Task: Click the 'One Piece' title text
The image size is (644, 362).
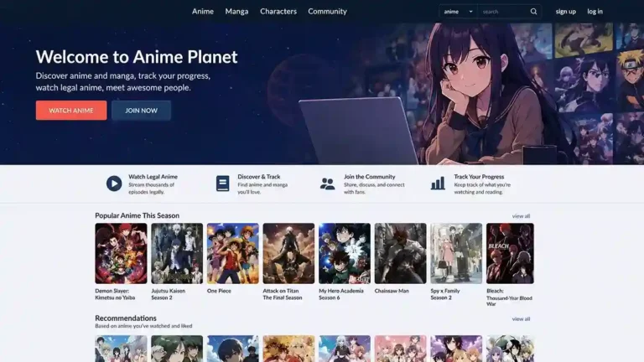Action: (219, 291)
